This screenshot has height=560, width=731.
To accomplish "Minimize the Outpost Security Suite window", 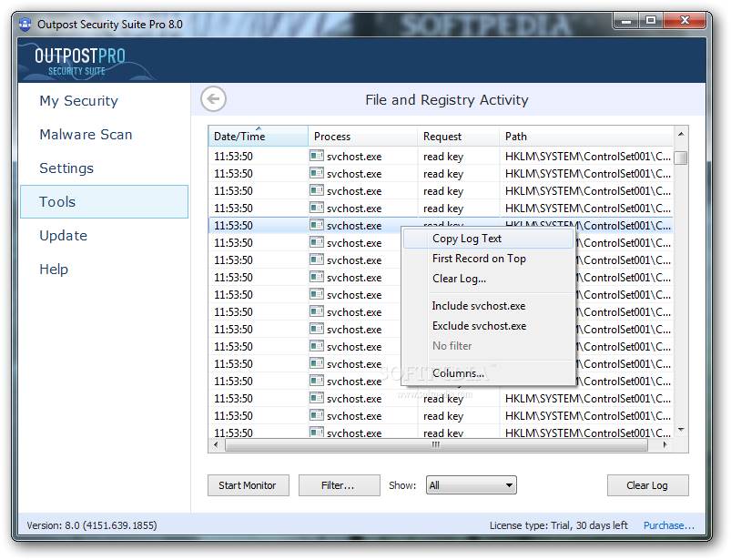I will (x=626, y=21).
